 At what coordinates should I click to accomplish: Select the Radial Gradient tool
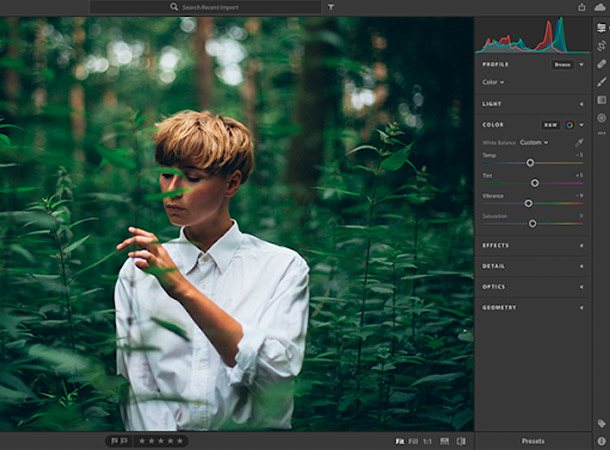pyautogui.click(x=601, y=118)
